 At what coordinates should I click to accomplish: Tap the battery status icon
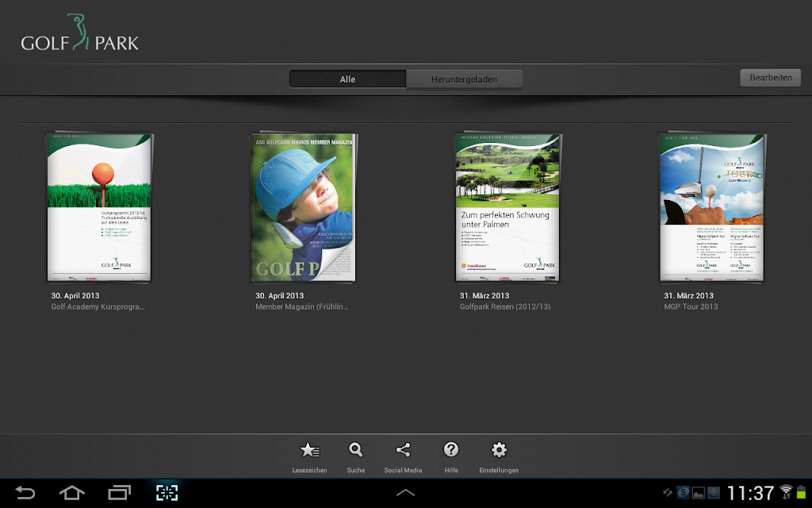[x=801, y=492]
